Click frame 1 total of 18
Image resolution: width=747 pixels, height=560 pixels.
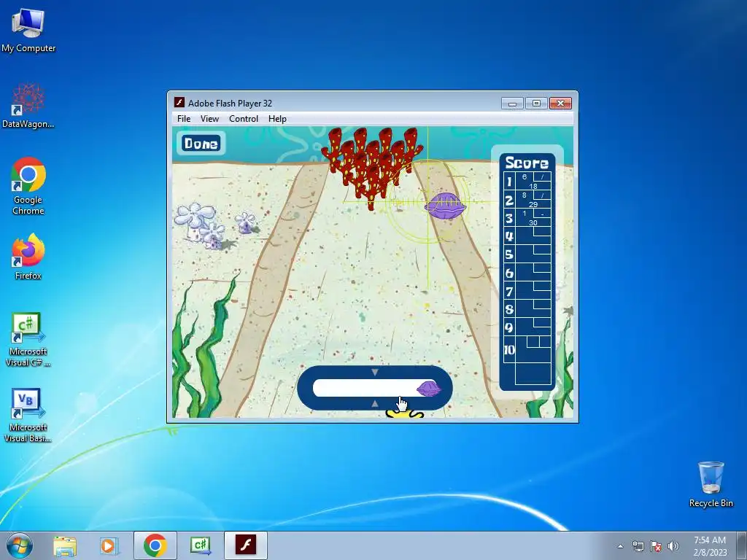coord(533,186)
